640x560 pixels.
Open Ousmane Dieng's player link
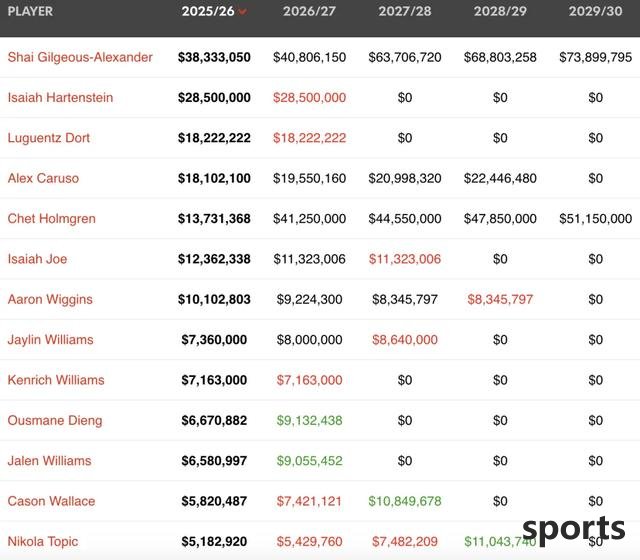(x=55, y=420)
